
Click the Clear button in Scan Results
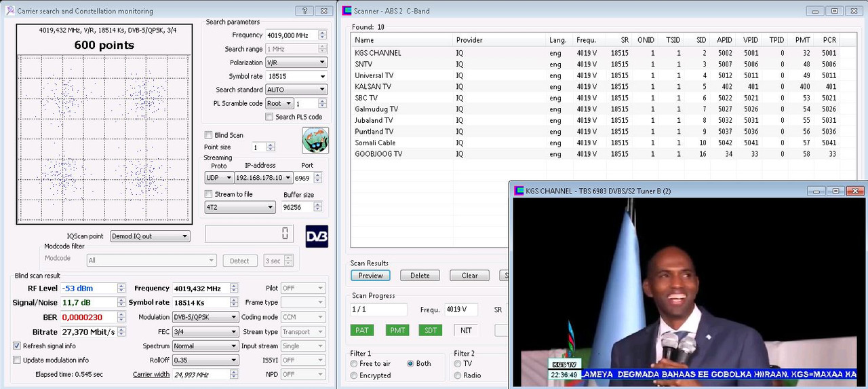pos(470,276)
